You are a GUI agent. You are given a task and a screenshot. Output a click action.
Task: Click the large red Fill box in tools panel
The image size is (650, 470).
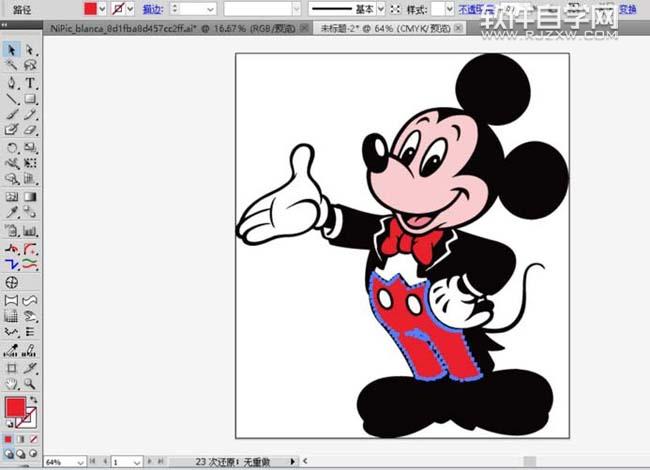[15, 407]
